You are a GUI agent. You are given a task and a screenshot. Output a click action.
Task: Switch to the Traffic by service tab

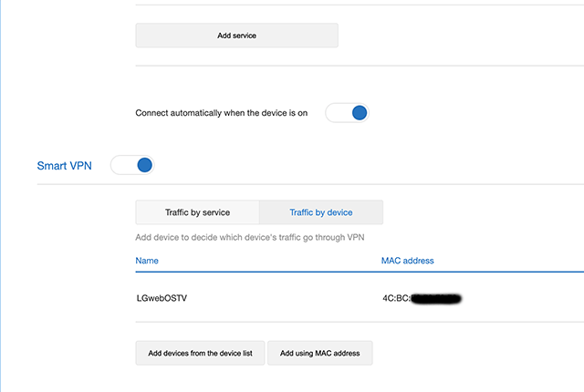click(x=197, y=212)
